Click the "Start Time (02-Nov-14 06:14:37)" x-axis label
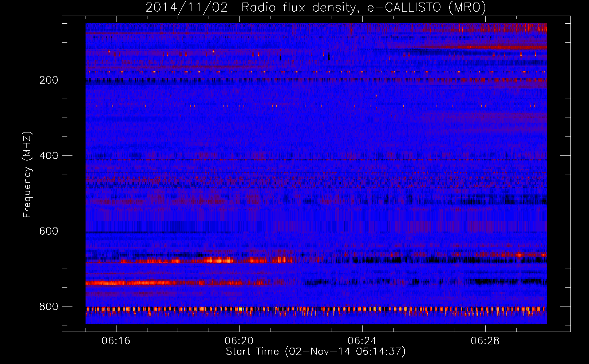This screenshot has width=589, height=364. (x=316, y=352)
